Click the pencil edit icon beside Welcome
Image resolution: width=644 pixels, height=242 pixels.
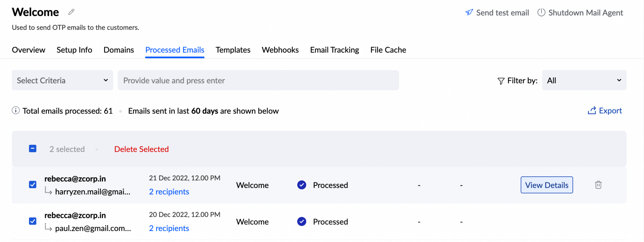71,12
